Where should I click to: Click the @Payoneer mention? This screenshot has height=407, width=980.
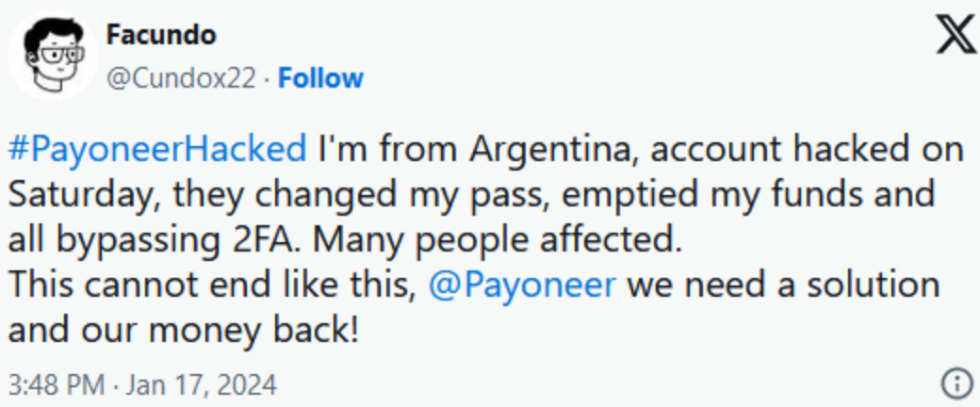pyautogui.click(x=521, y=284)
